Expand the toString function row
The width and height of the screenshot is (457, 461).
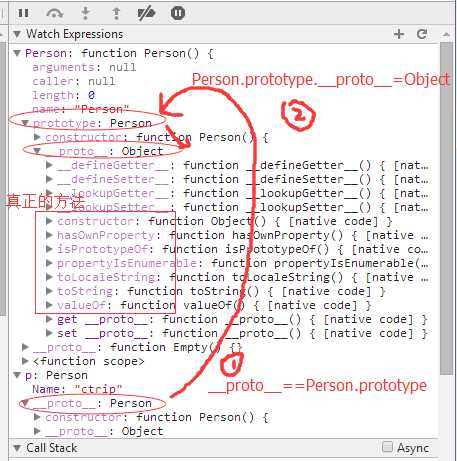click(49, 291)
